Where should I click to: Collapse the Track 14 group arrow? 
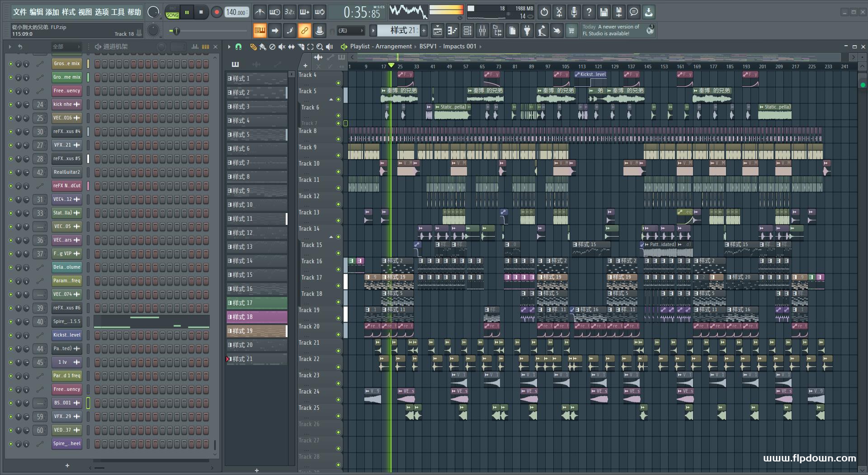coord(331,237)
